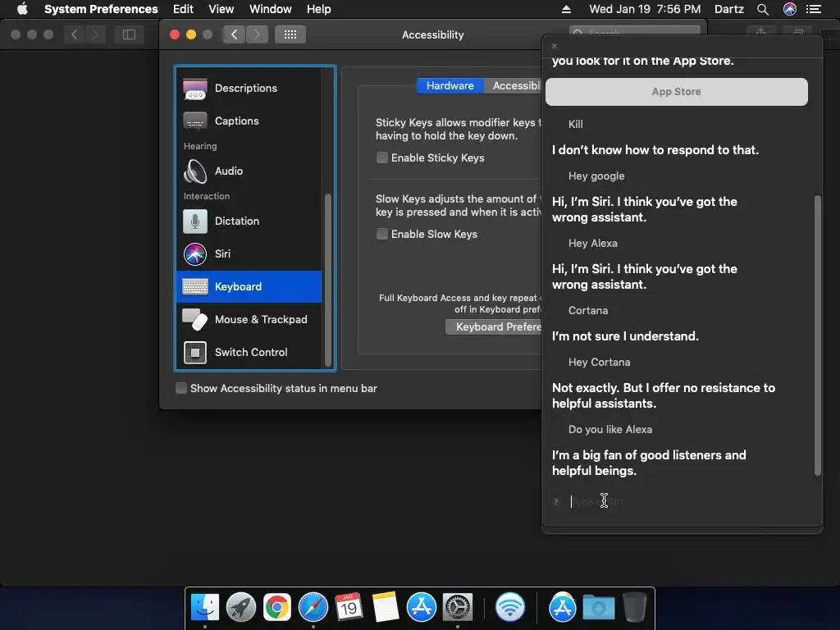The width and height of the screenshot is (840, 630).
Task: Click the Siri menu bar icon
Action: point(790,9)
